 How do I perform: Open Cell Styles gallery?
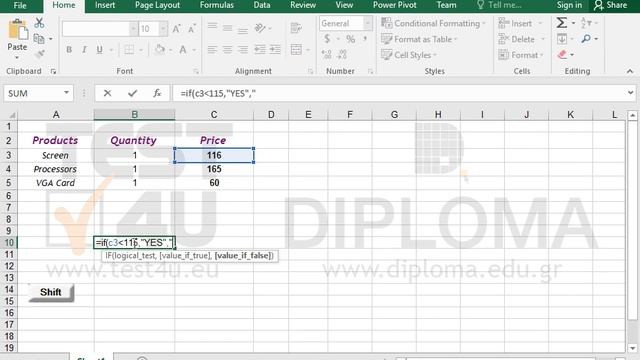[409, 55]
